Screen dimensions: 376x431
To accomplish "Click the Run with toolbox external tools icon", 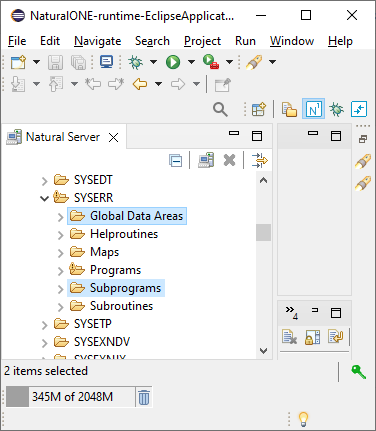I will tap(211, 62).
